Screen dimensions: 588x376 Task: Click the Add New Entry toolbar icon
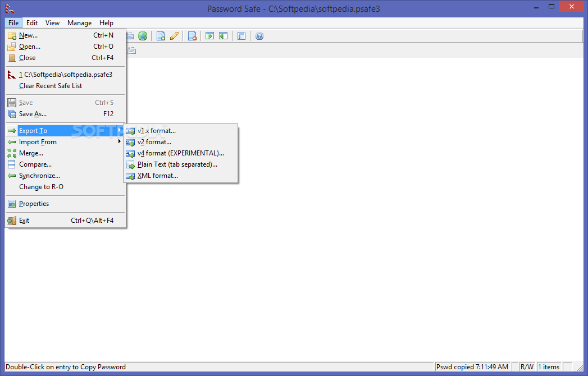point(161,36)
